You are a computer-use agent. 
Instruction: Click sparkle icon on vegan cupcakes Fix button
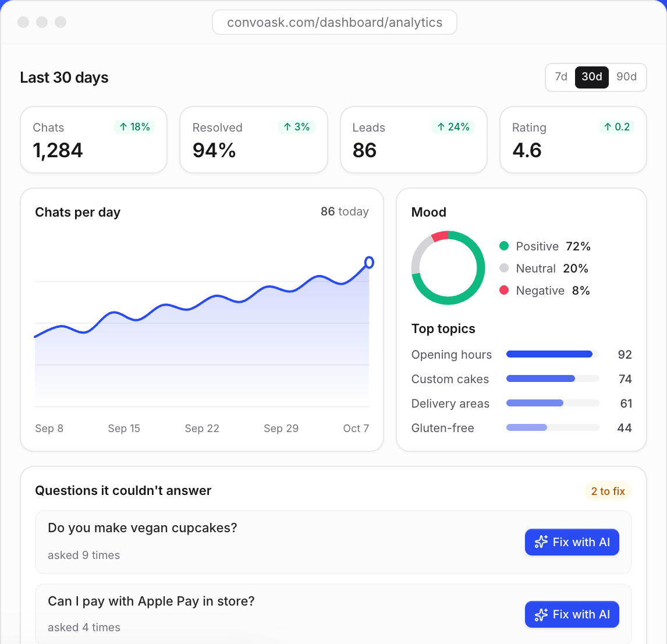[x=541, y=542]
